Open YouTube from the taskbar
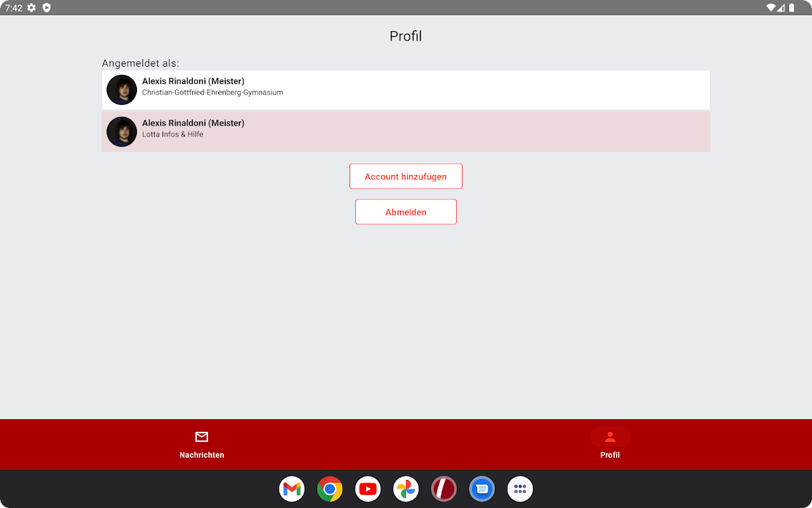The image size is (812, 508). pos(368,489)
